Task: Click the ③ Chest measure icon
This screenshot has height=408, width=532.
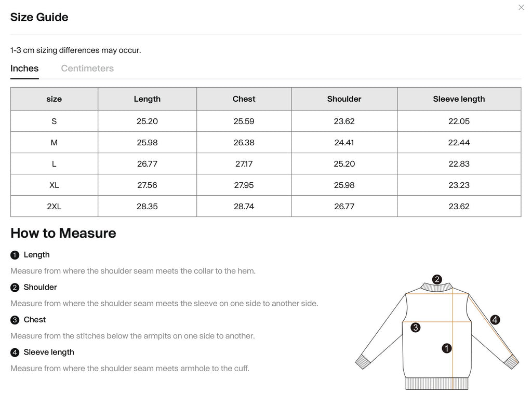Action: [14, 320]
